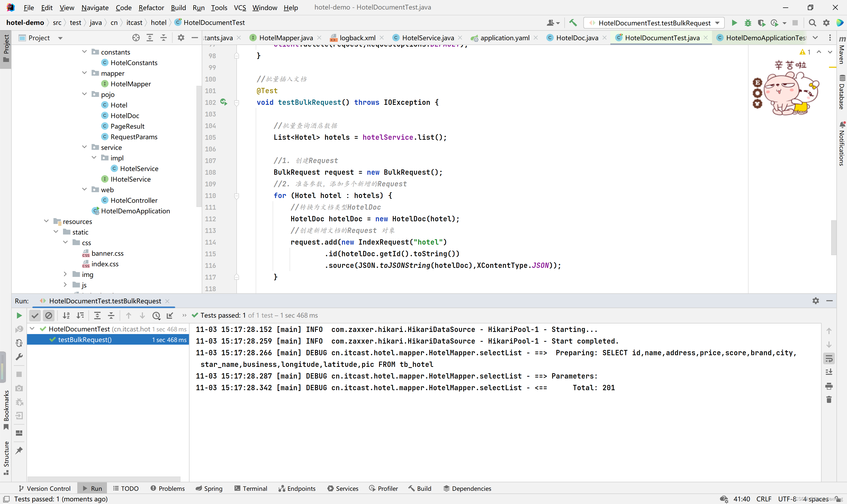Sort tests by duration in Run panel
The width and height of the screenshot is (847, 504).
coord(80,316)
